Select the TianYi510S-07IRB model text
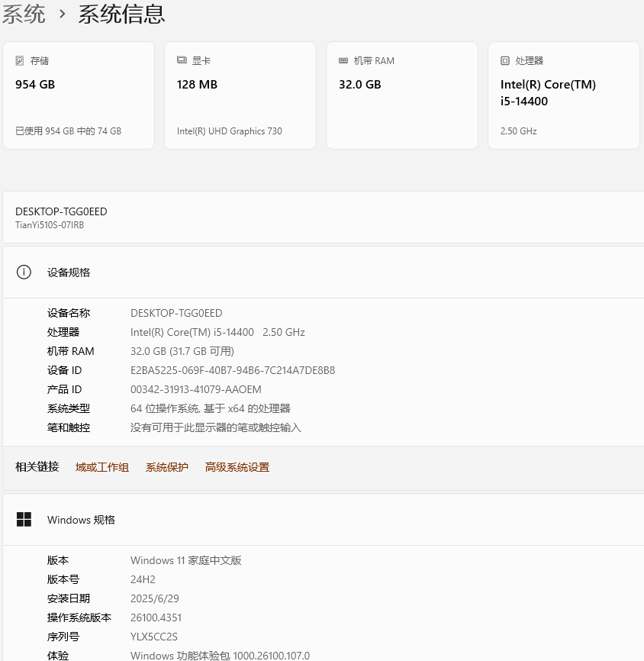The width and height of the screenshot is (644, 661). (50, 225)
